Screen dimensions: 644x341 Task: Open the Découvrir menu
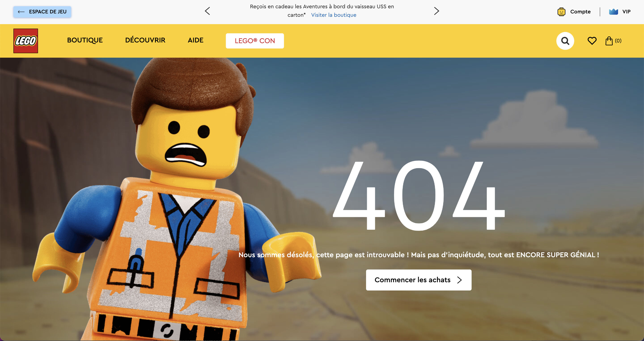click(x=145, y=40)
